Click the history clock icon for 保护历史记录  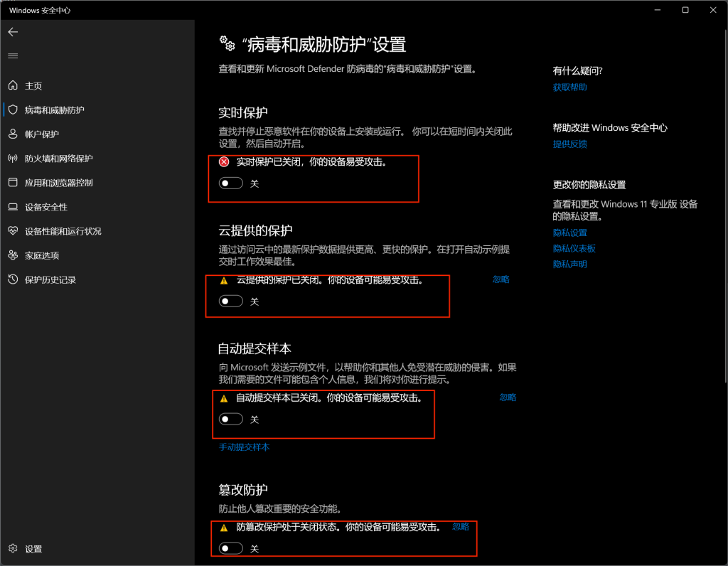[x=13, y=279]
